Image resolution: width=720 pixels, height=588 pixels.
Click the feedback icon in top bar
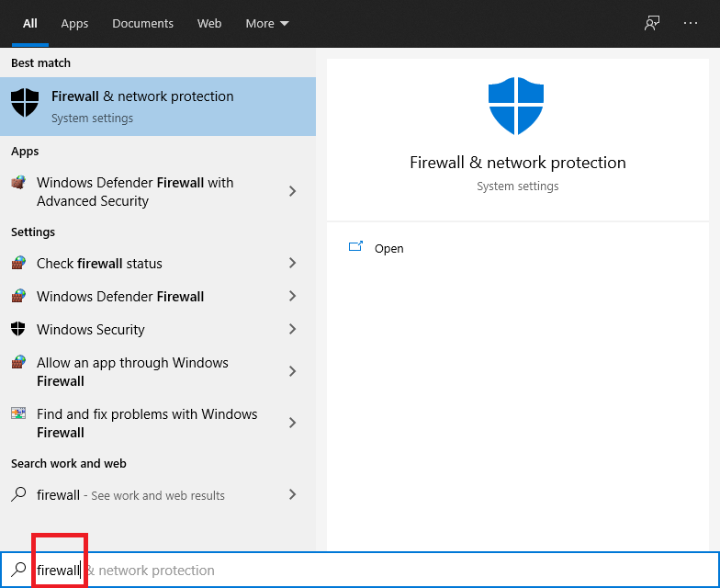(652, 23)
